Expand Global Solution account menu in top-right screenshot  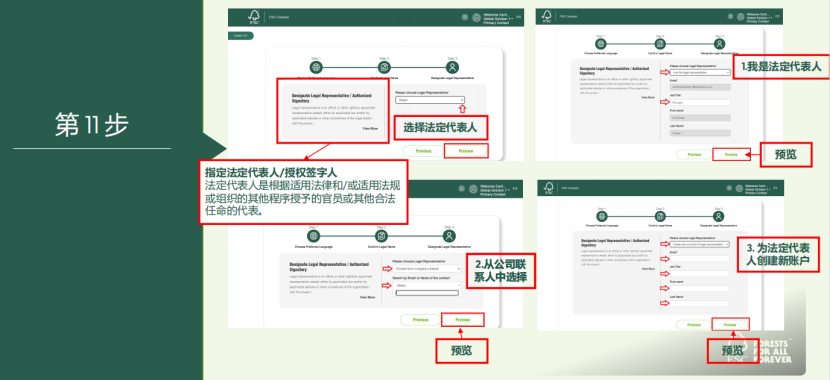point(761,17)
